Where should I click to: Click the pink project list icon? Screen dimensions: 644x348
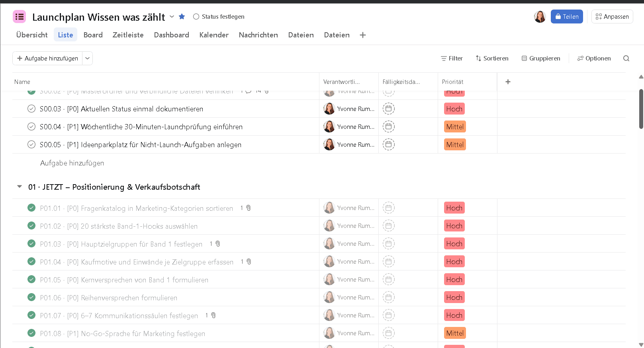click(19, 17)
